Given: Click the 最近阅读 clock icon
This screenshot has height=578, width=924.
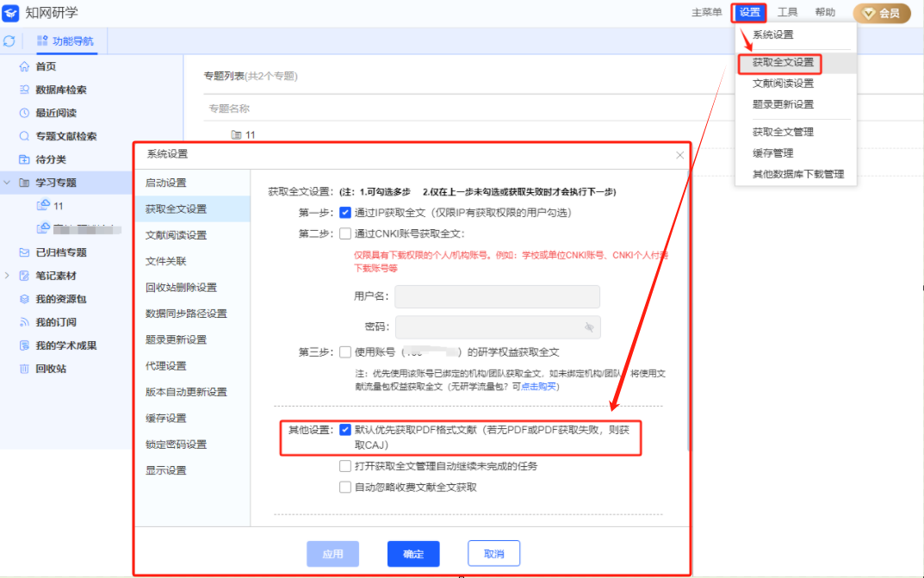Looking at the screenshot, I should click(x=24, y=113).
